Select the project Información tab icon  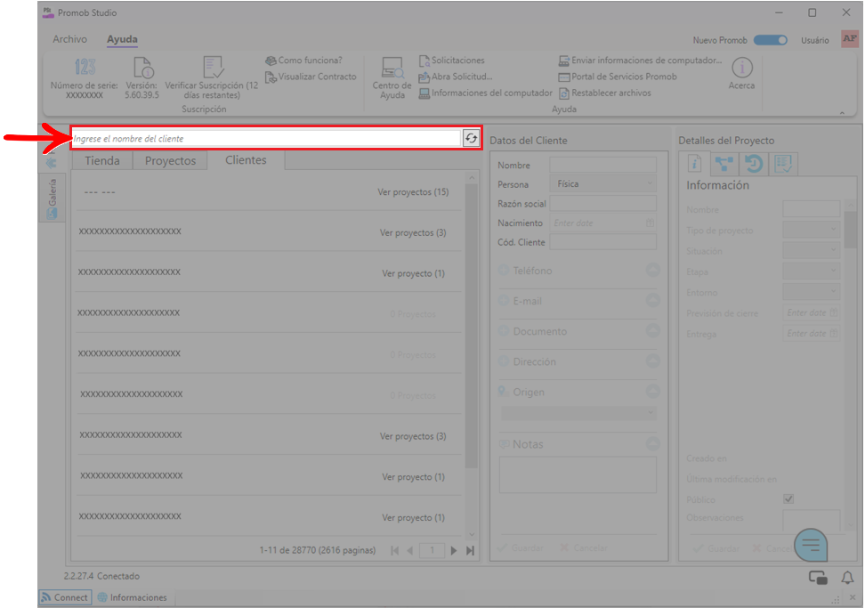[x=694, y=164]
